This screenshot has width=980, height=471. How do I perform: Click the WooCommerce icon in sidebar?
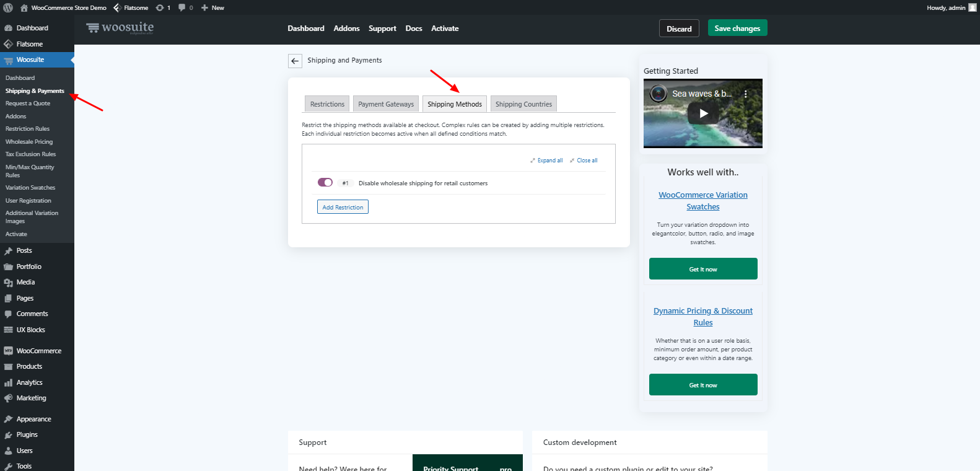[x=8, y=351]
